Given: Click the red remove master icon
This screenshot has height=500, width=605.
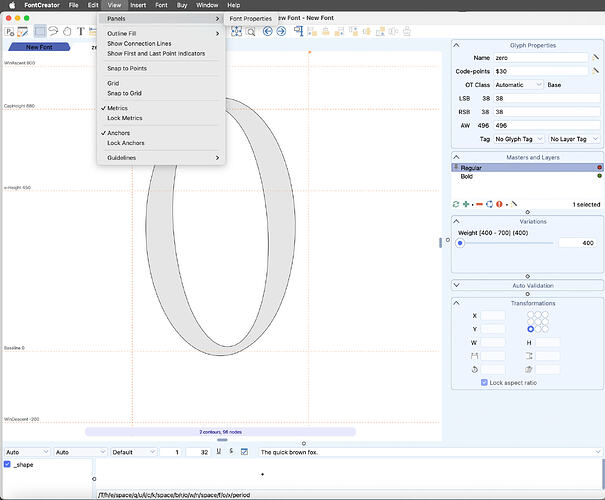Looking at the screenshot, I should 477,204.
